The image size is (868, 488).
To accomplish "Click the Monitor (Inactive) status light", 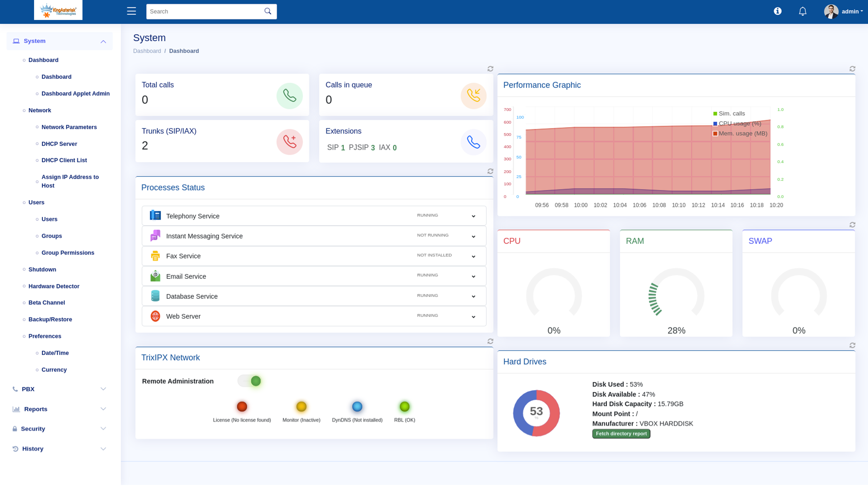I will [301, 407].
